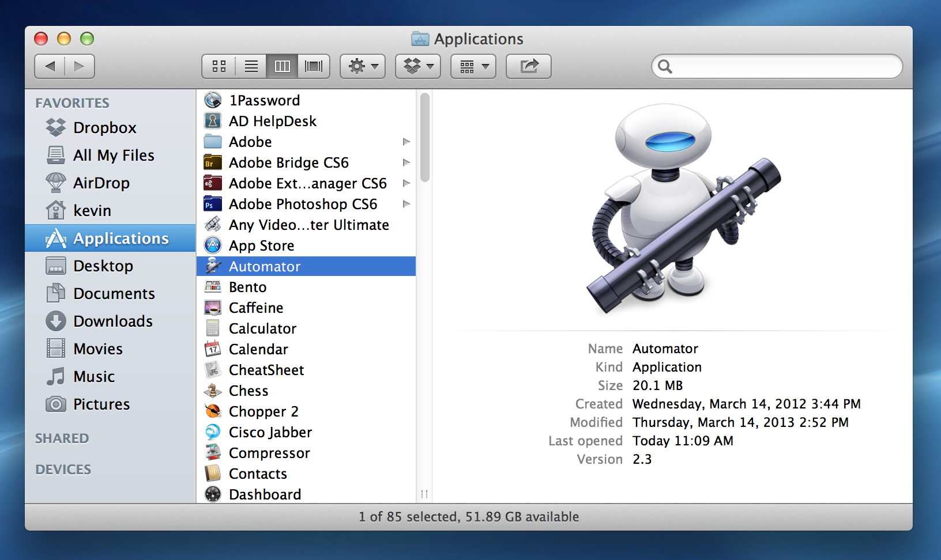Select the Compressor app icon

tap(213, 453)
